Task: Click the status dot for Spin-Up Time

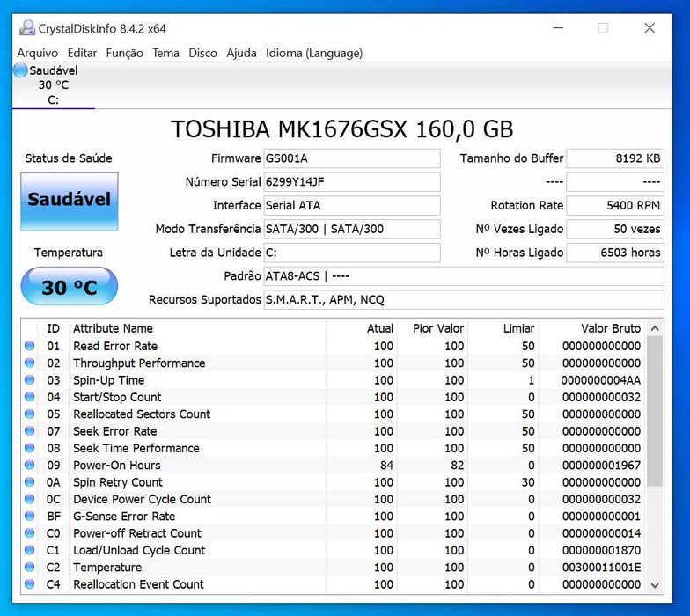Action: [30, 380]
